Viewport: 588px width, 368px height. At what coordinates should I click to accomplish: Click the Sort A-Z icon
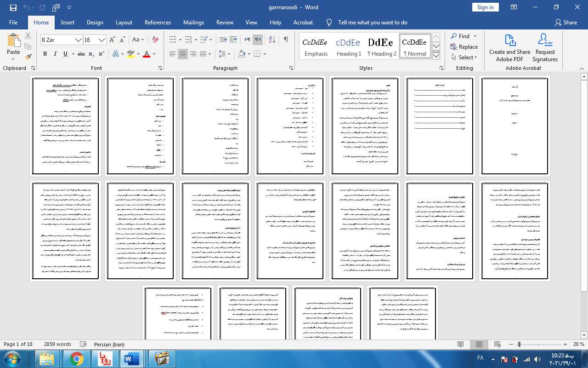tap(271, 40)
